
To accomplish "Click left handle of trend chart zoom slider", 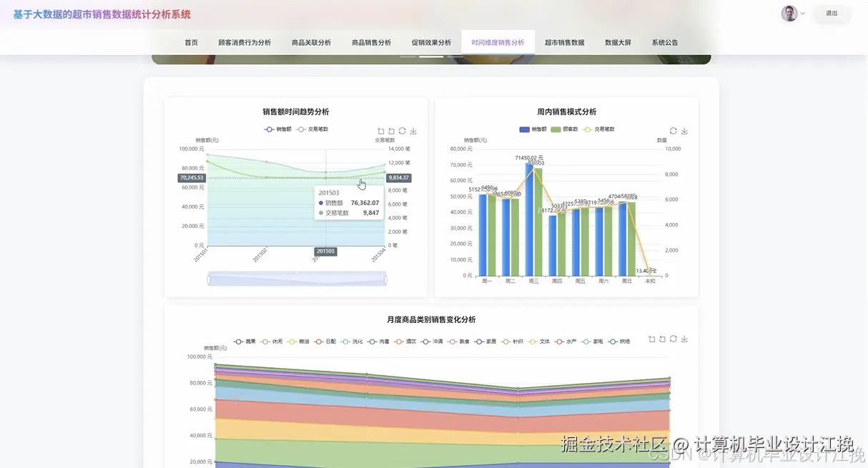I will click(x=209, y=279).
